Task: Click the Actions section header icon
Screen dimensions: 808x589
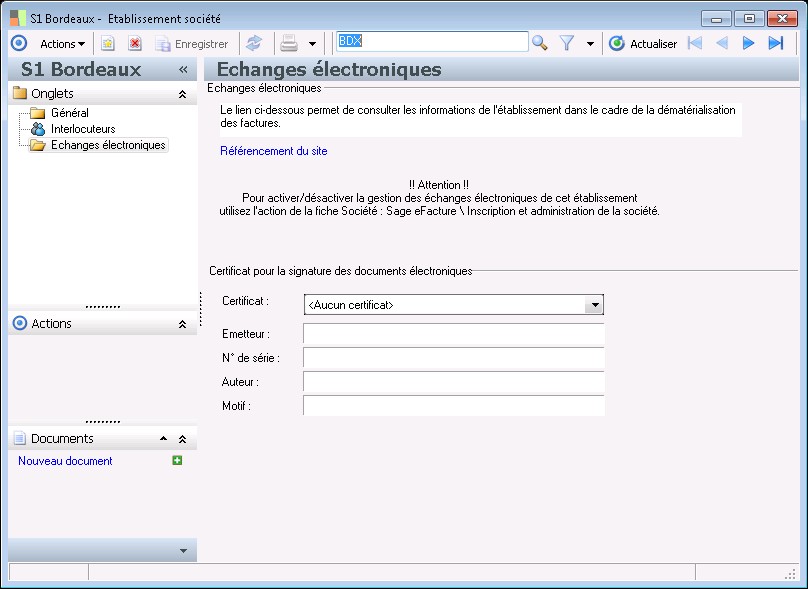Action: (20, 323)
